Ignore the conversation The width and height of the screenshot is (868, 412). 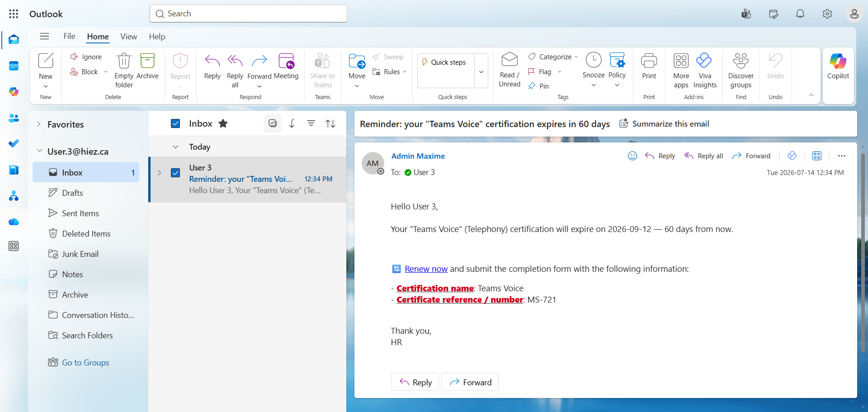point(86,57)
